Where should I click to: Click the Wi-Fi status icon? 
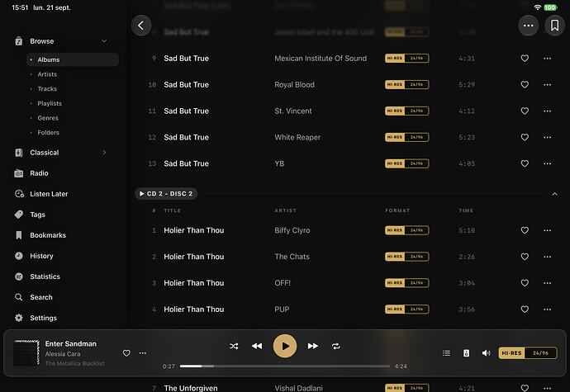pyautogui.click(x=537, y=7)
